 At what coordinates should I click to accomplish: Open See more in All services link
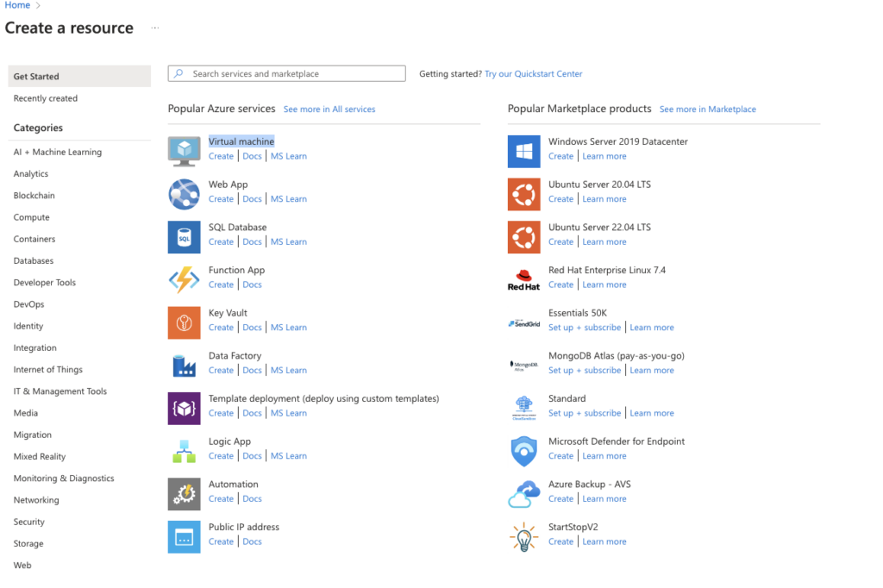[329, 109]
